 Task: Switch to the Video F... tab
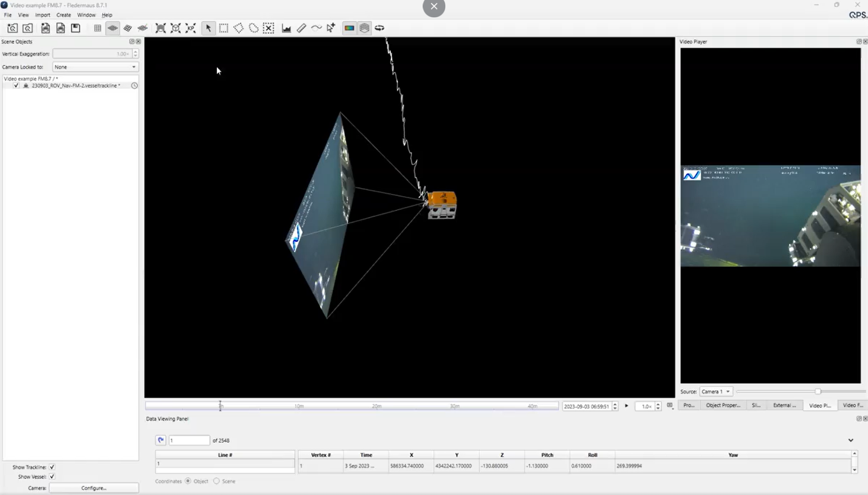point(853,405)
